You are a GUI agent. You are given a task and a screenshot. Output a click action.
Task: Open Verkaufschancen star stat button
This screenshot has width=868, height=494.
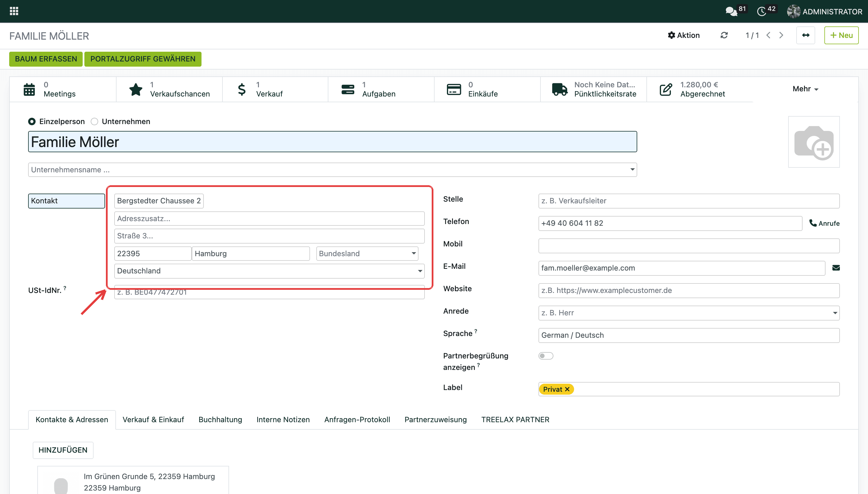pyautogui.click(x=169, y=89)
